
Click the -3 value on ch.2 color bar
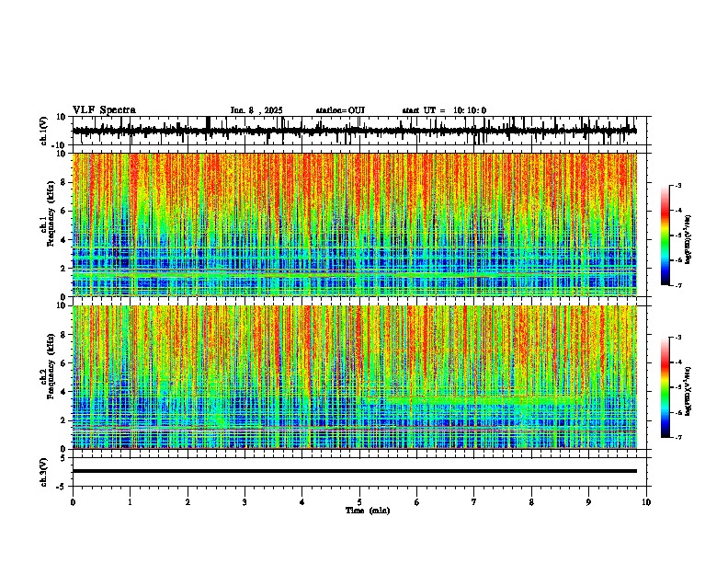677,338
